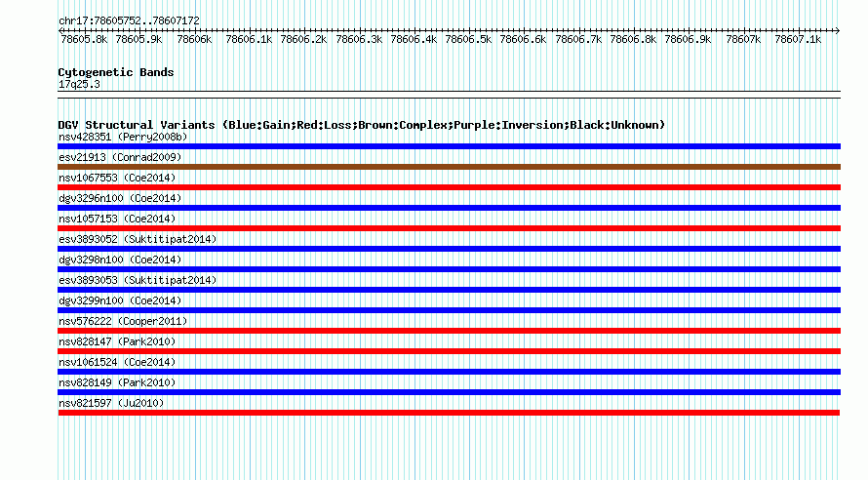
Task: Click ruler position 78606.2k
Action: 303,39
